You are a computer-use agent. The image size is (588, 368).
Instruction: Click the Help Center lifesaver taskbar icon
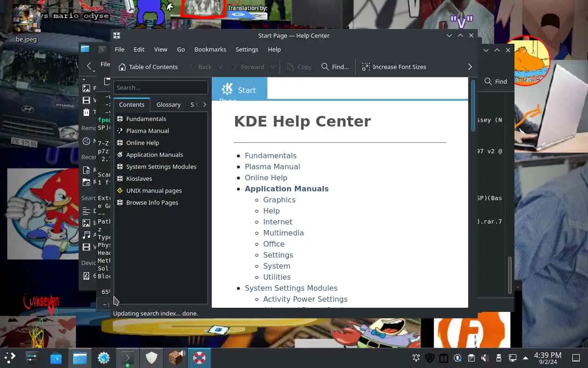pos(199,357)
